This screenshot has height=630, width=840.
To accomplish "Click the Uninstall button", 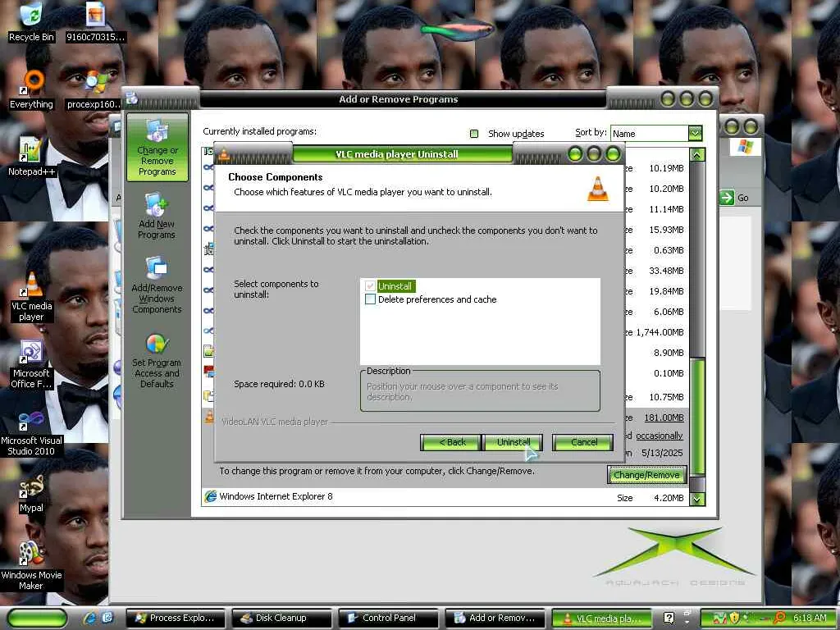I will tap(514, 442).
